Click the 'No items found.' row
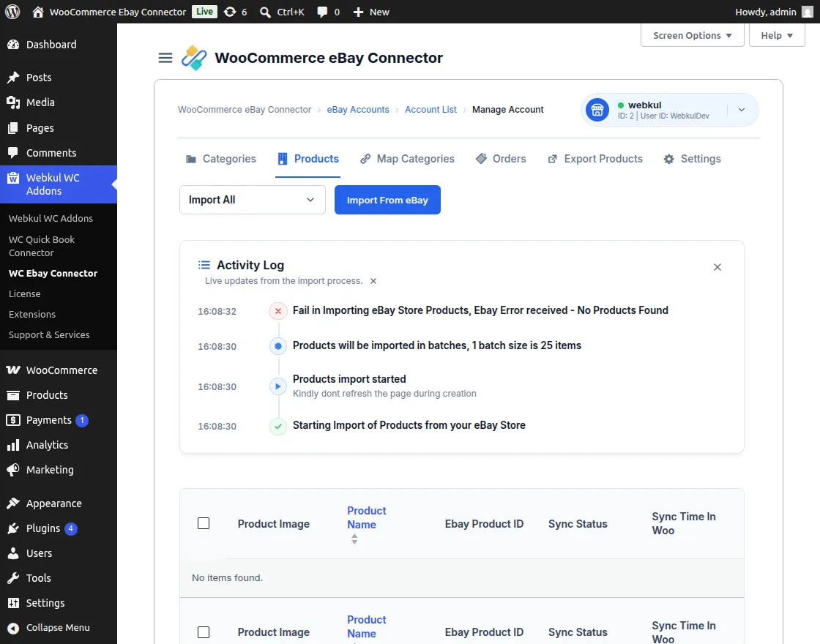820x644 pixels. tap(462, 578)
